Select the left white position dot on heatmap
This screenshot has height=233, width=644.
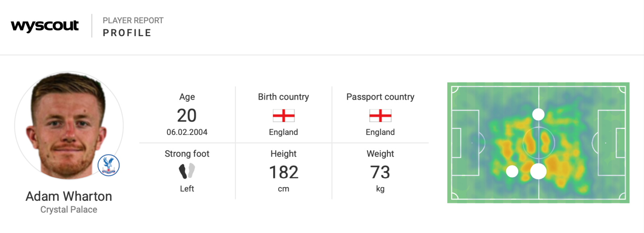(512, 172)
